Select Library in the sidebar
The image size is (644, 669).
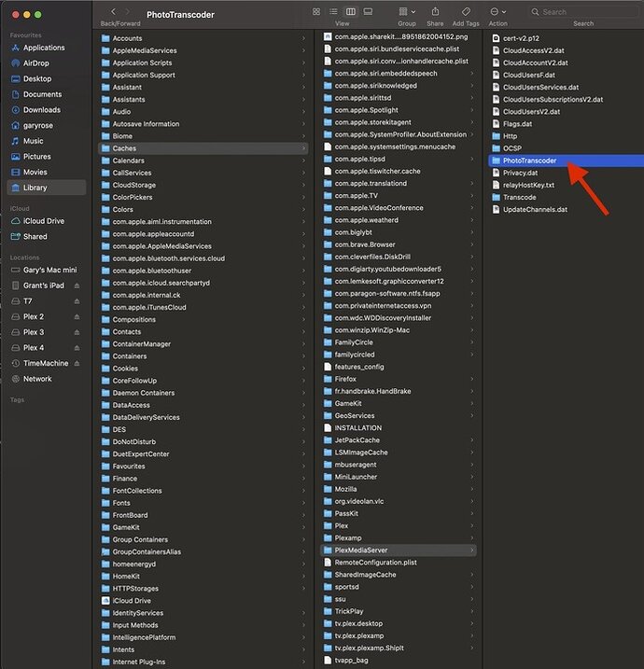pos(46,188)
